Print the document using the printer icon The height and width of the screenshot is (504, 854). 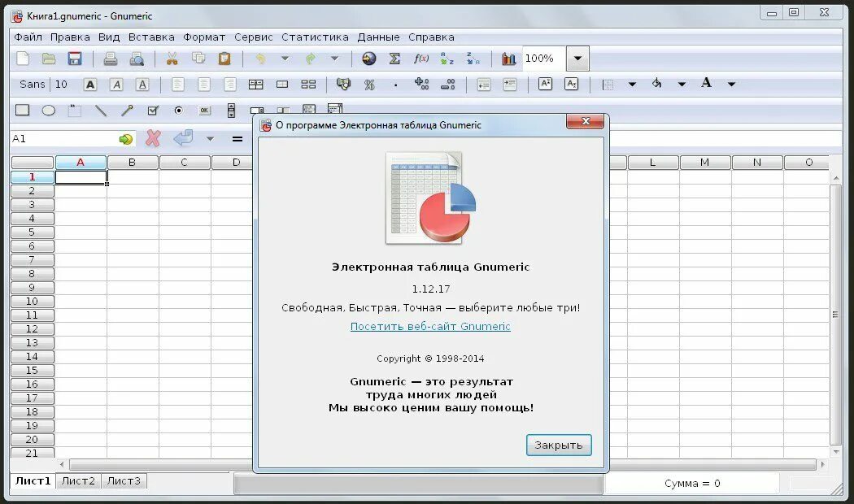(x=111, y=59)
